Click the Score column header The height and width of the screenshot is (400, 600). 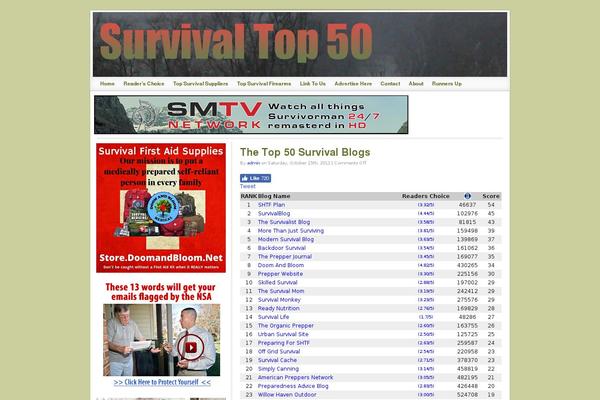click(x=491, y=196)
